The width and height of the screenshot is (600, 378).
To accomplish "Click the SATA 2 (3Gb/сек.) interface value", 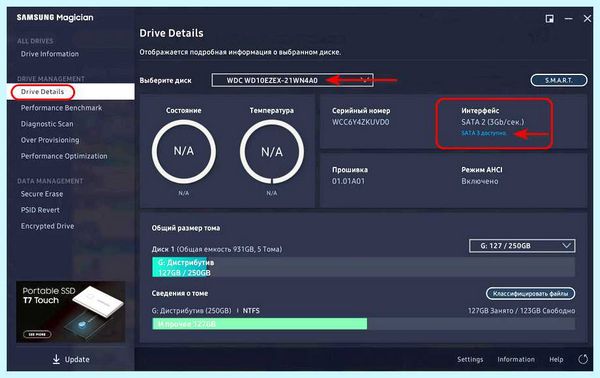I will click(x=492, y=122).
